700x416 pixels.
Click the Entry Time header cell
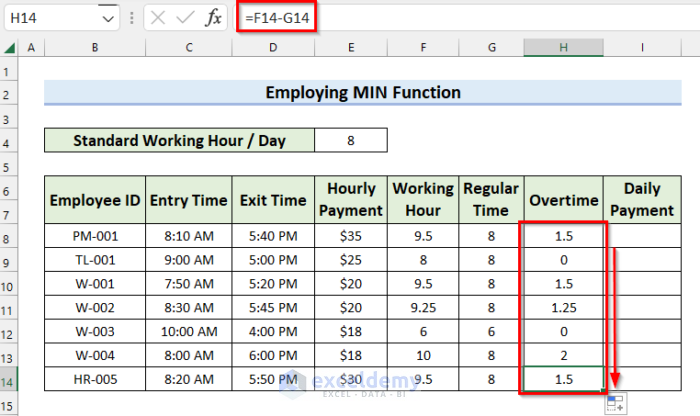[x=189, y=200]
